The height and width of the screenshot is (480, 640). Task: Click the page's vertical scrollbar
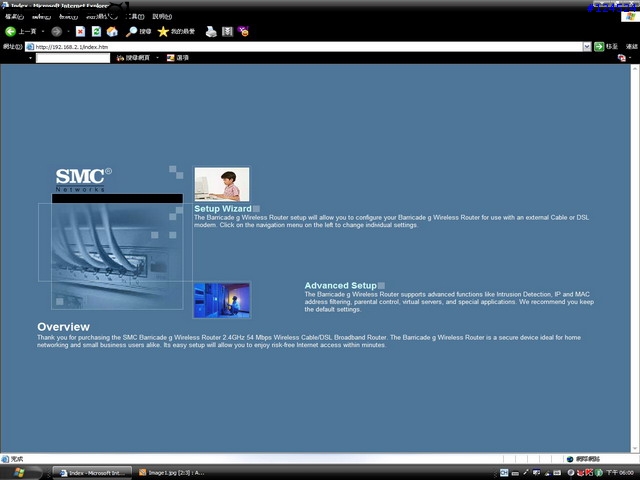(635, 258)
